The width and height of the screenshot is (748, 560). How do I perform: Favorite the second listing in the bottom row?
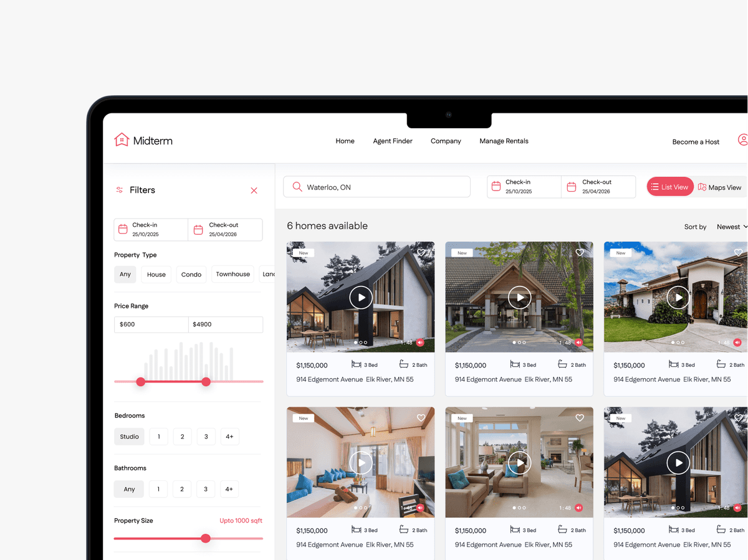580,418
